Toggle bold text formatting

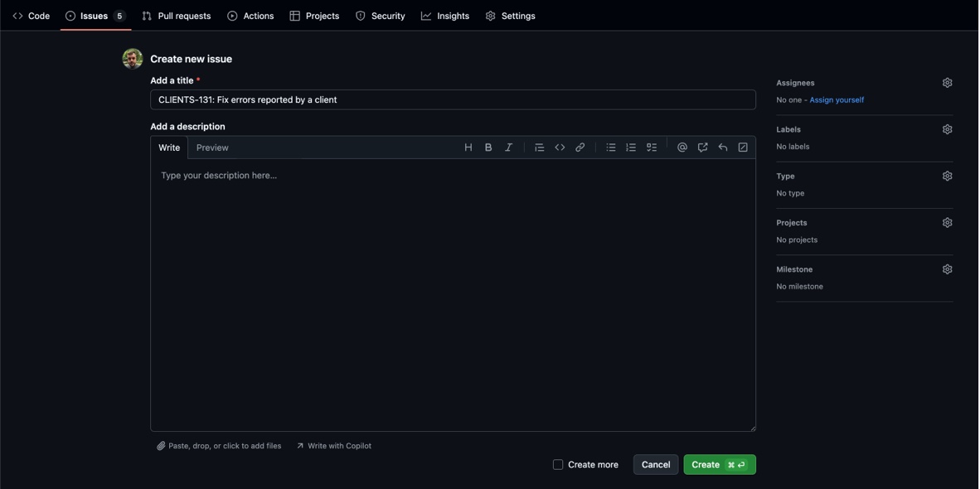(x=488, y=148)
